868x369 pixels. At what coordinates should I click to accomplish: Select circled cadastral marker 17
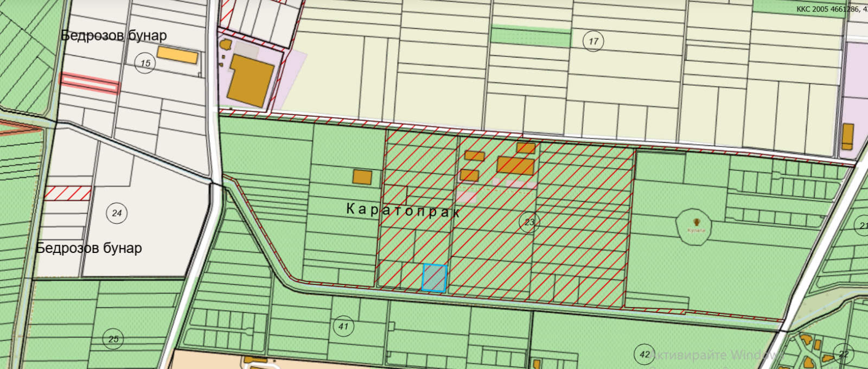(593, 41)
